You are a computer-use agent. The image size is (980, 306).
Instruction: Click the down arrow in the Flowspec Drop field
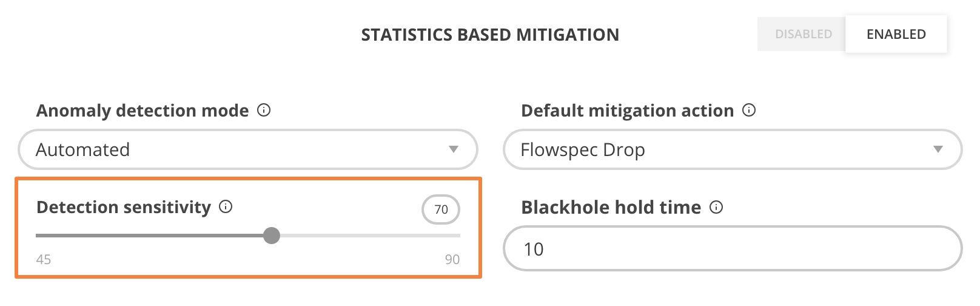pyautogui.click(x=938, y=149)
